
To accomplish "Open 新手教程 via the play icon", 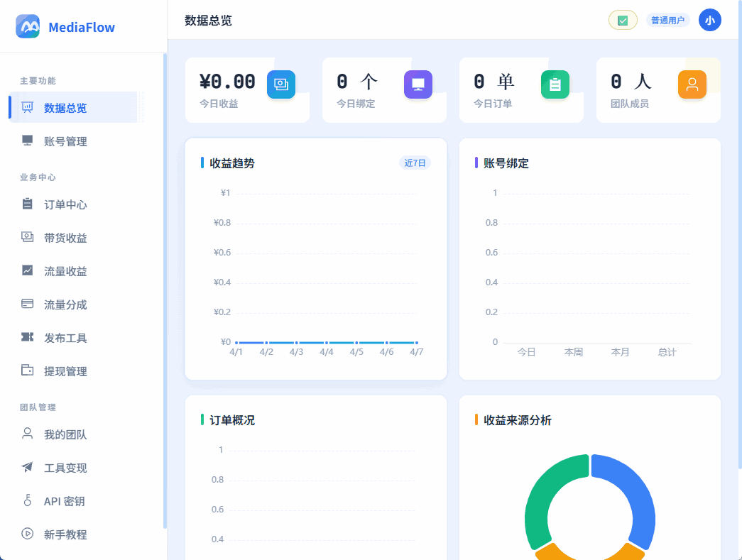I will coord(27,534).
